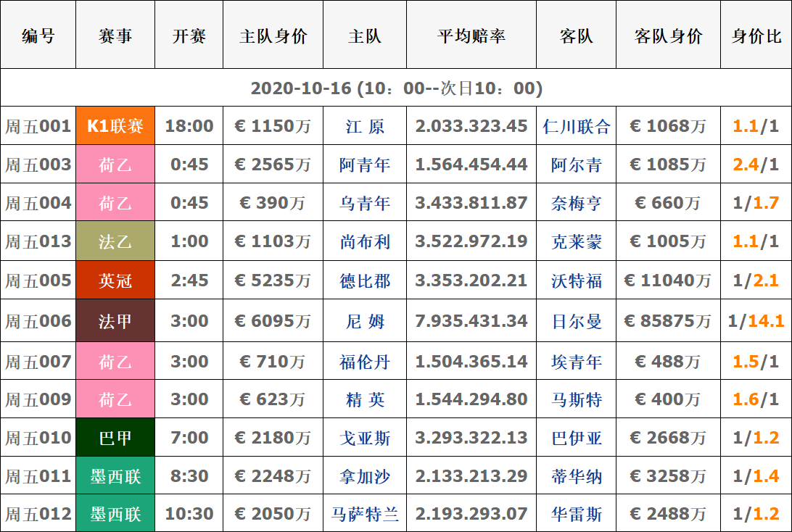Select the 2020-10-16 date row
This screenshot has height=532, width=792.
[396, 87]
